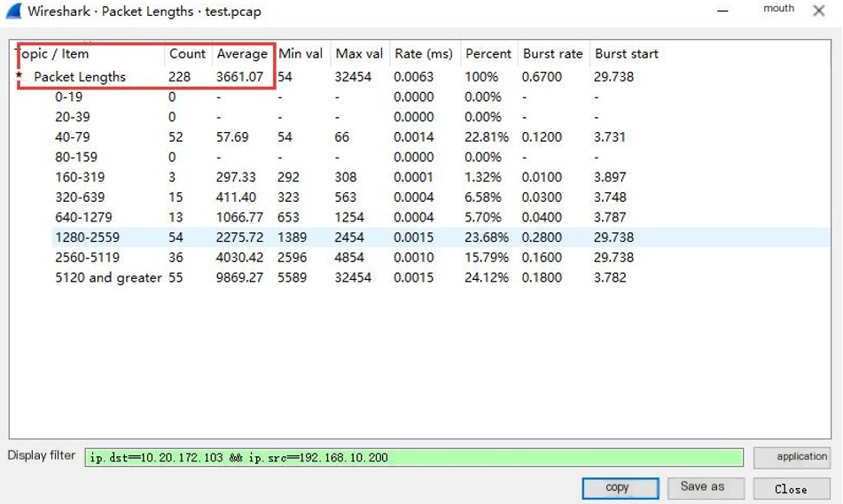
Task: Sort by Rate (ms) column header
Action: tap(424, 54)
